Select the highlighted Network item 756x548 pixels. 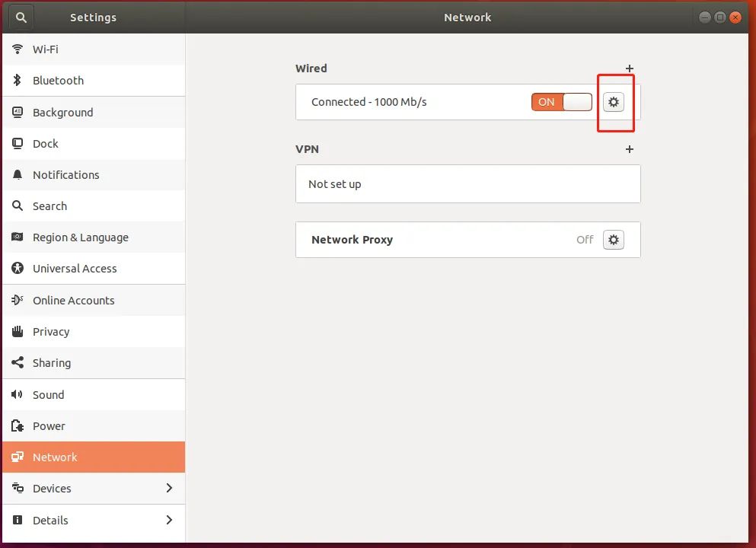pos(94,457)
